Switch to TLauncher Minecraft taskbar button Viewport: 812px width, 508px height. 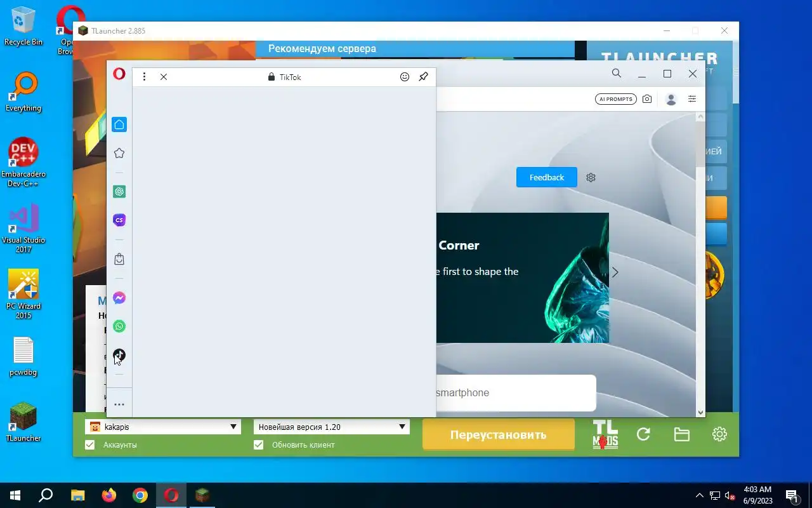pos(202,495)
